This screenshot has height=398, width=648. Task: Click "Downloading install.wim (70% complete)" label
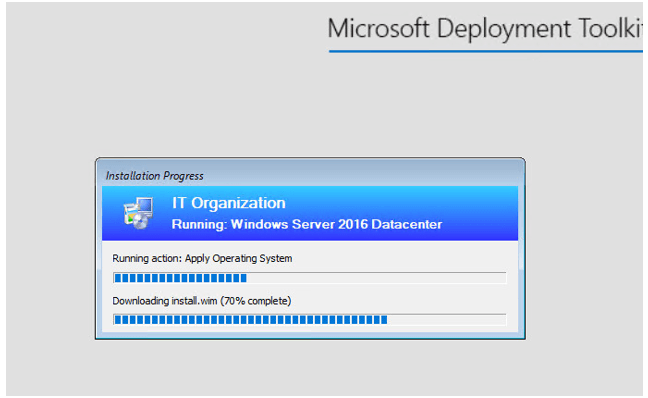(202, 301)
